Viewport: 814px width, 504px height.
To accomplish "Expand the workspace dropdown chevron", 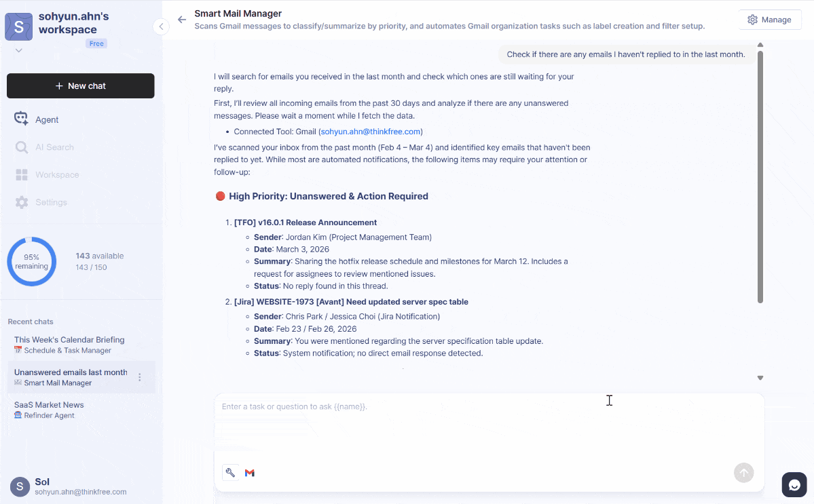I will [18, 50].
